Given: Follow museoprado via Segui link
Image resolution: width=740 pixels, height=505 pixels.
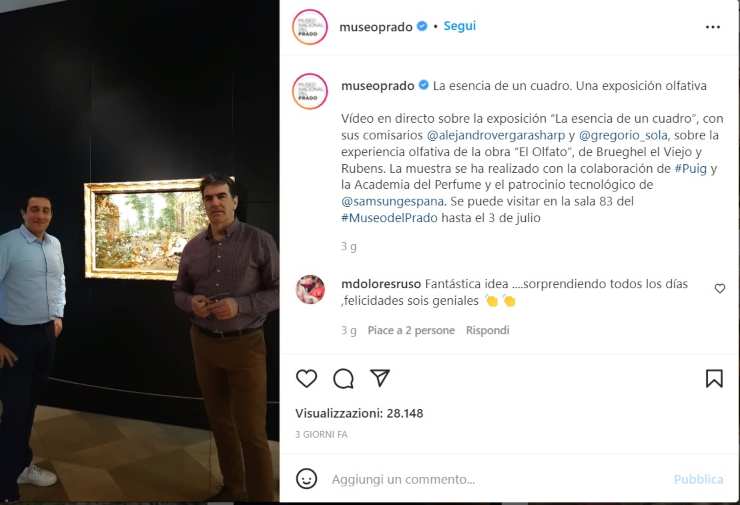Looking at the screenshot, I should (x=460, y=26).
